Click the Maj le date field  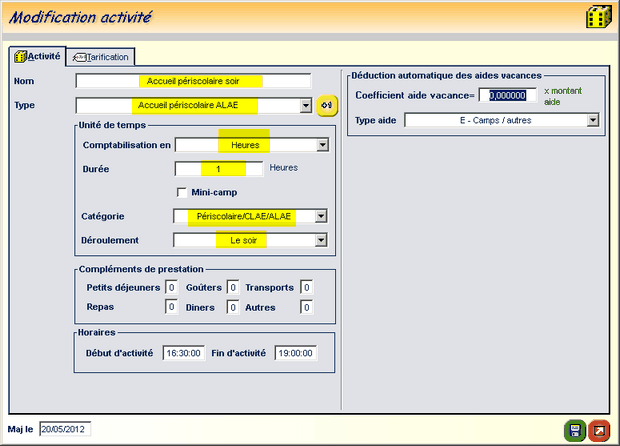[65, 430]
